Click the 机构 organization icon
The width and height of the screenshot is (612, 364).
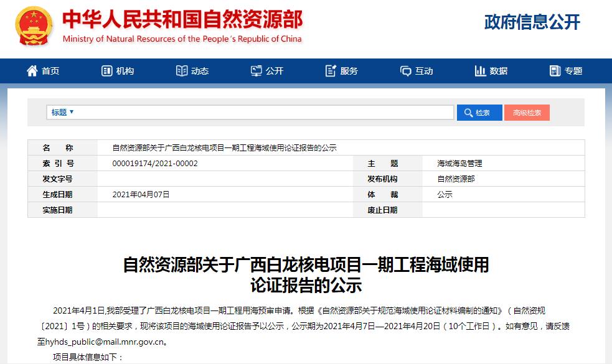pos(107,71)
